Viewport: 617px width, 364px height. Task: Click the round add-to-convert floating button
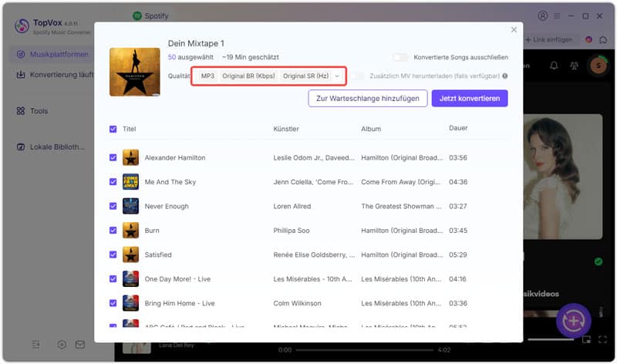click(x=573, y=321)
